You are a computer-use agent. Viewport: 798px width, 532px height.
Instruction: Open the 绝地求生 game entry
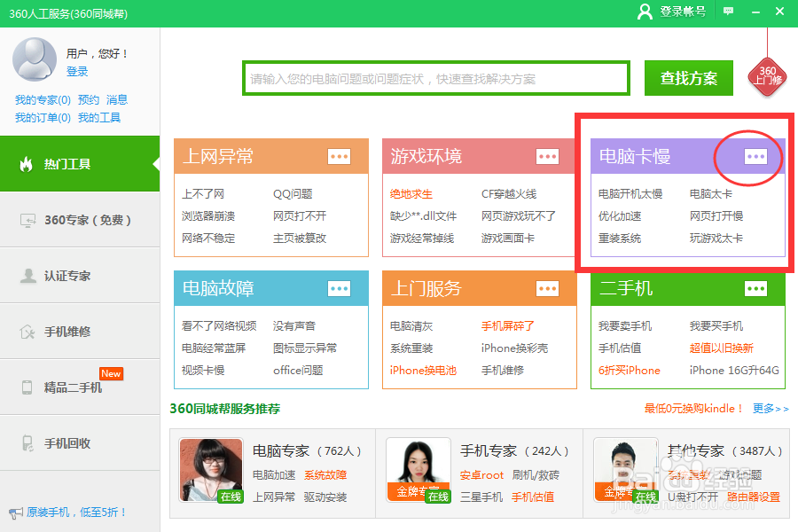coord(411,194)
